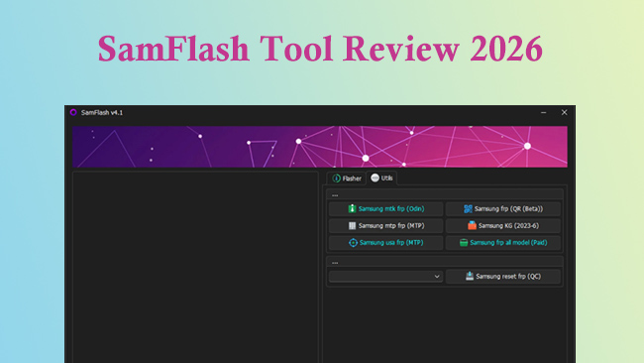Click the white Utils tab icon
644x363 pixels.
coord(375,178)
